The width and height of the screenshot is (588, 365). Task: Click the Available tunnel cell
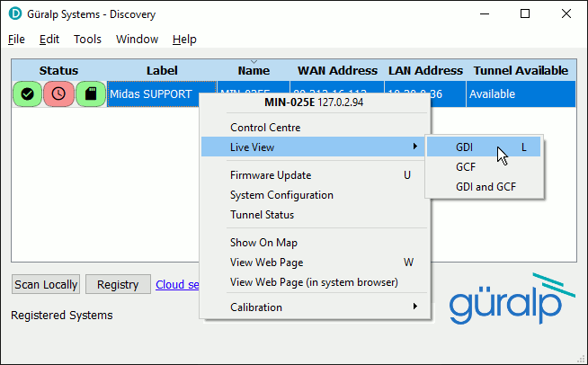coord(521,93)
